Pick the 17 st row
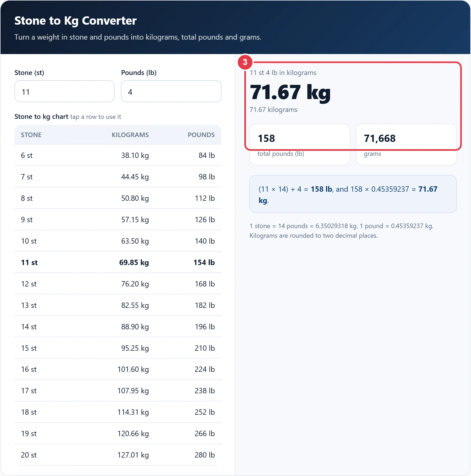Image resolution: width=471 pixels, height=476 pixels. coord(118,391)
